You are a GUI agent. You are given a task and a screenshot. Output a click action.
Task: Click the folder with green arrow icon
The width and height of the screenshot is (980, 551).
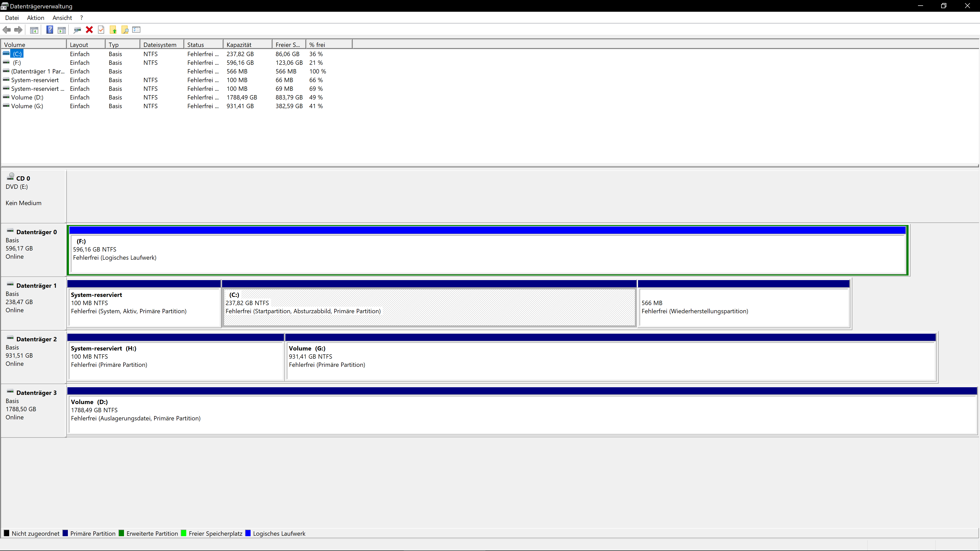[113, 30]
